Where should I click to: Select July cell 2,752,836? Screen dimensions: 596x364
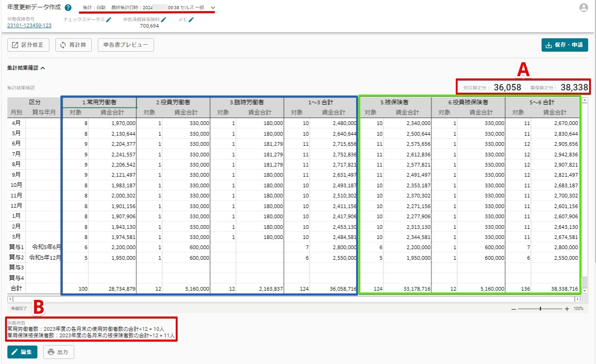334,154
